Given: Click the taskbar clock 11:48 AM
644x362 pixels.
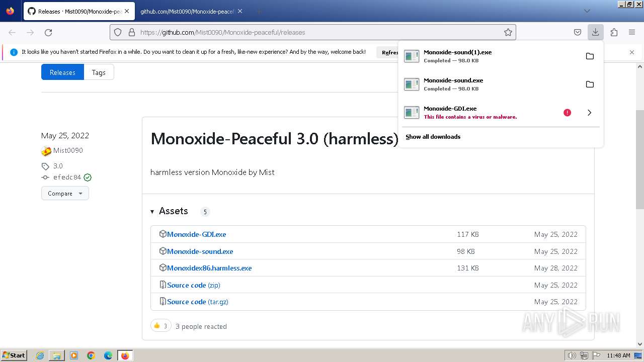Looking at the screenshot, I should coord(618,355).
